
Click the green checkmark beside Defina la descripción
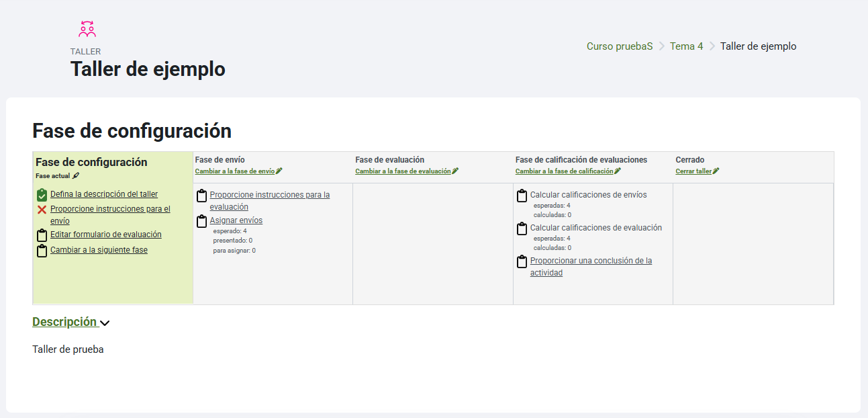tap(42, 195)
